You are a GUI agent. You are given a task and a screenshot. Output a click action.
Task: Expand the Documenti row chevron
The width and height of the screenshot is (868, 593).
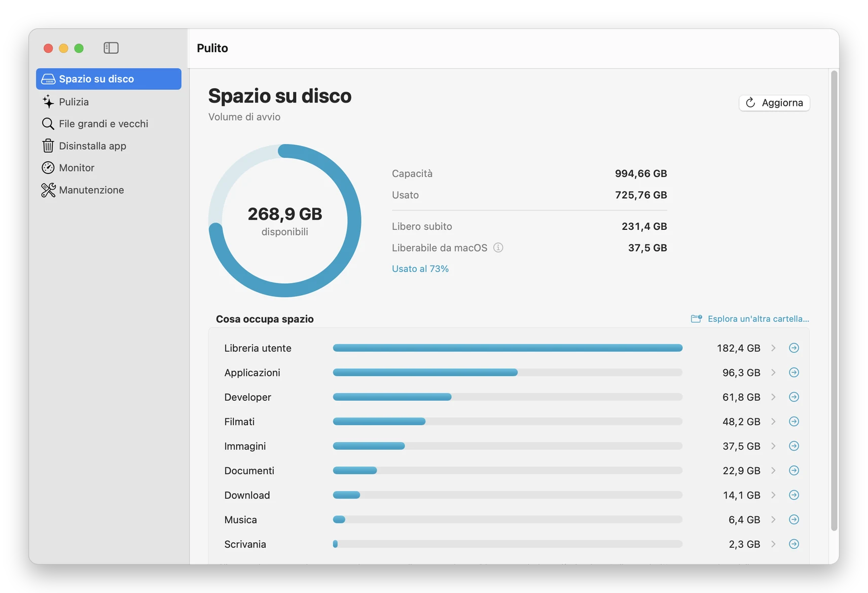pos(774,471)
